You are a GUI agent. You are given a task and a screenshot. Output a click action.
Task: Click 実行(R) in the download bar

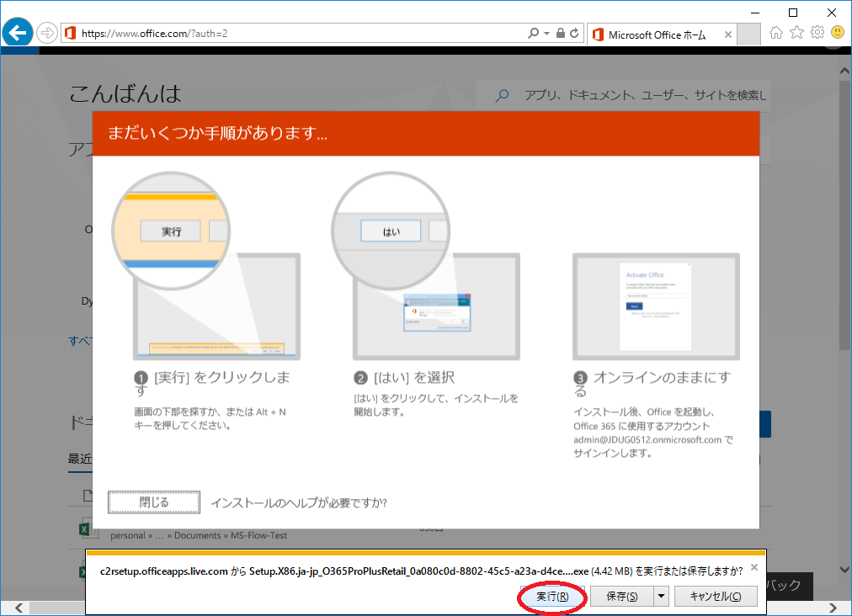pyautogui.click(x=552, y=597)
